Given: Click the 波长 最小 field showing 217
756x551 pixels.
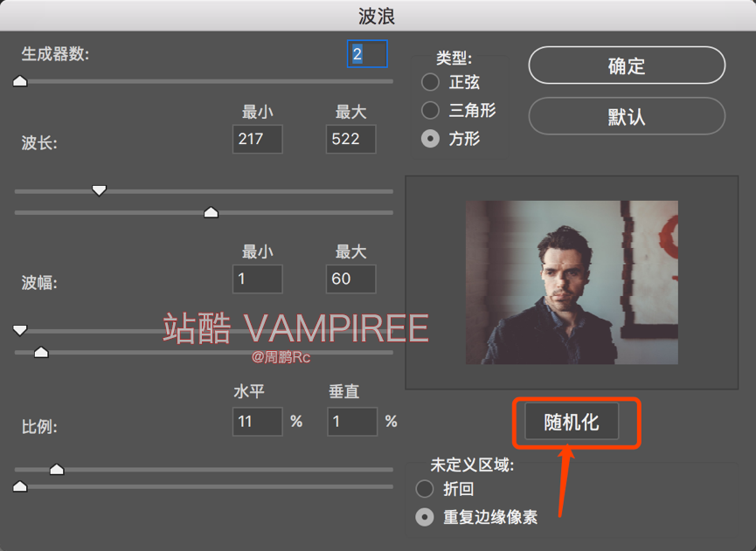Looking at the screenshot, I should (x=258, y=139).
